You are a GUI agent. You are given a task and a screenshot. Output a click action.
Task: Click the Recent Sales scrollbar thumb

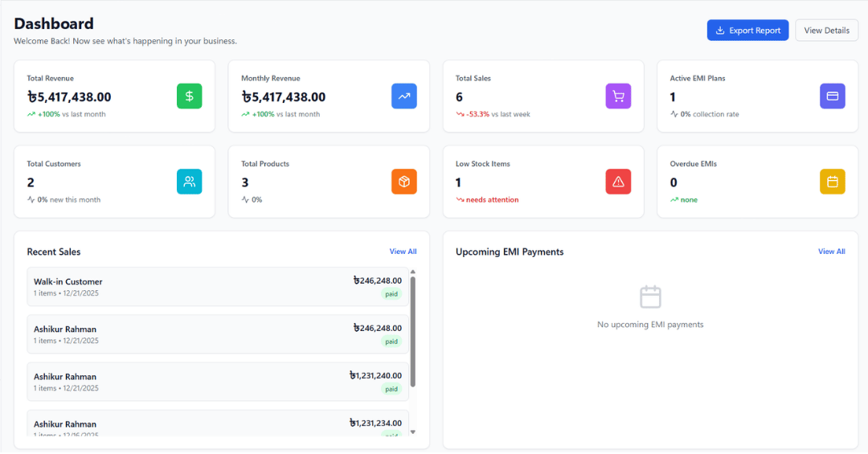[x=413, y=332]
